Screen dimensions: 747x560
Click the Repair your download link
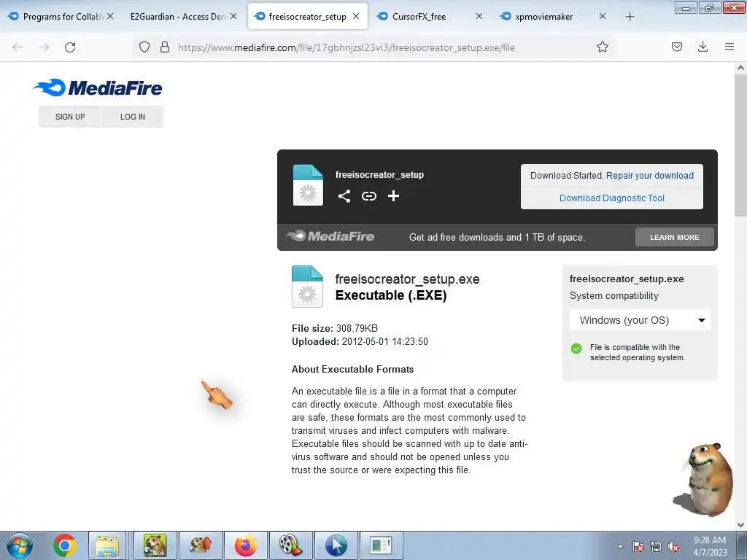tap(650, 175)
